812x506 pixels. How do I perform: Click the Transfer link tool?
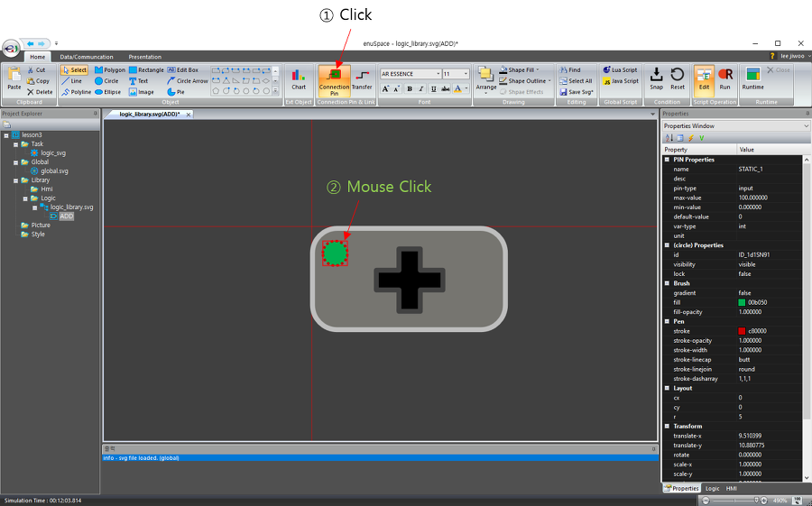tap(362, 79)
